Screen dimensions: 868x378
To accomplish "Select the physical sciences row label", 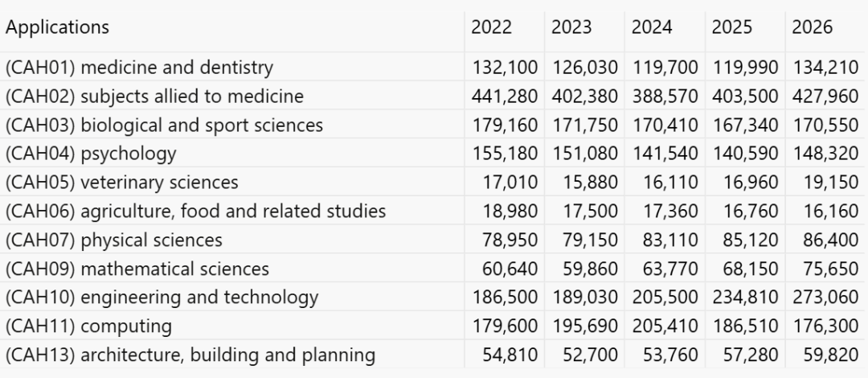I will click(x=114, y=240).
